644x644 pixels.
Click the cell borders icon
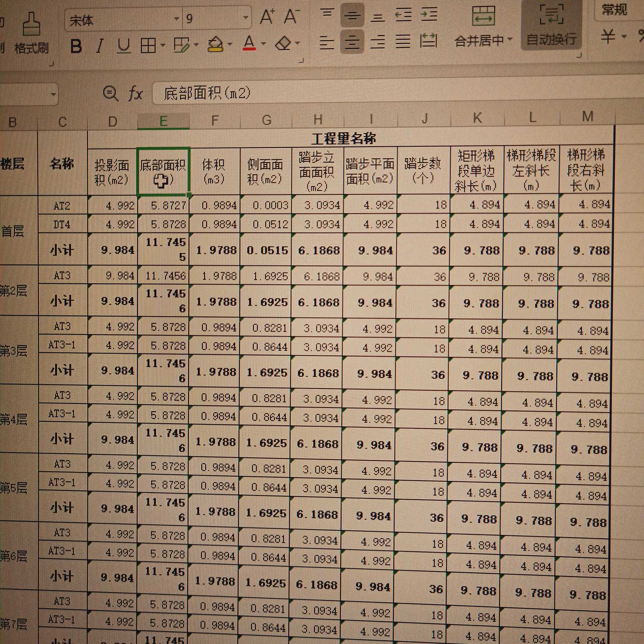(x=148, y=45)
